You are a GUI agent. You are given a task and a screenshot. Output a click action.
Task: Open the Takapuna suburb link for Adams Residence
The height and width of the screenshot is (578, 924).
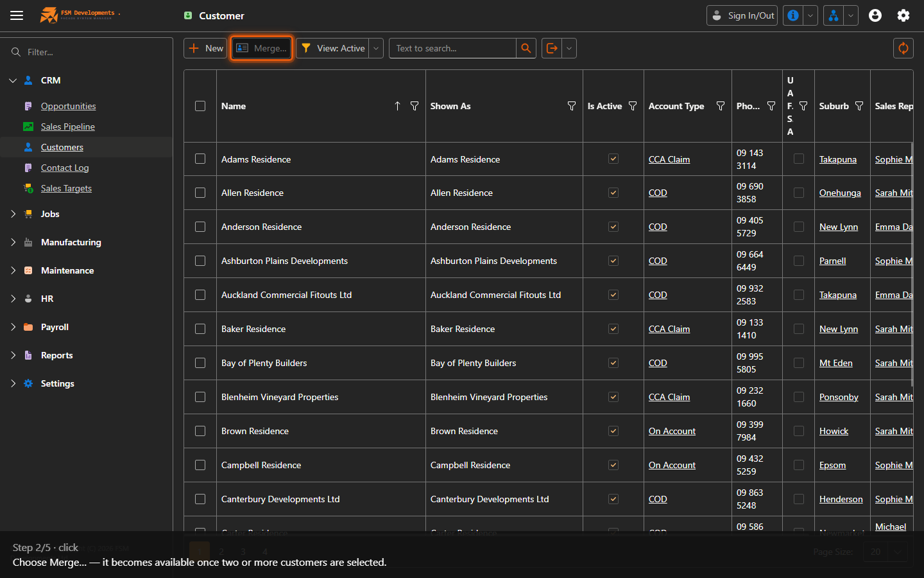tap(837, 159)
